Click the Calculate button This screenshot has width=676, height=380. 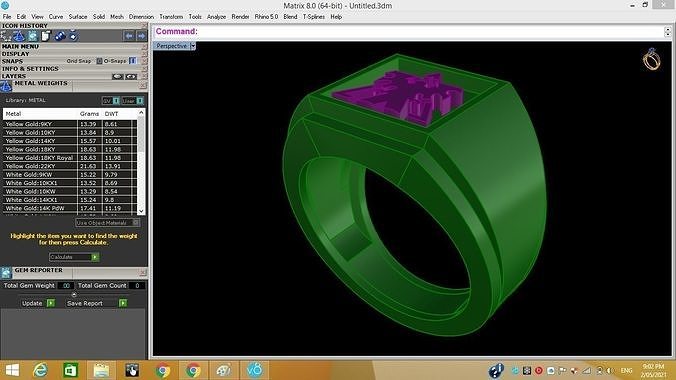[74, 257]
